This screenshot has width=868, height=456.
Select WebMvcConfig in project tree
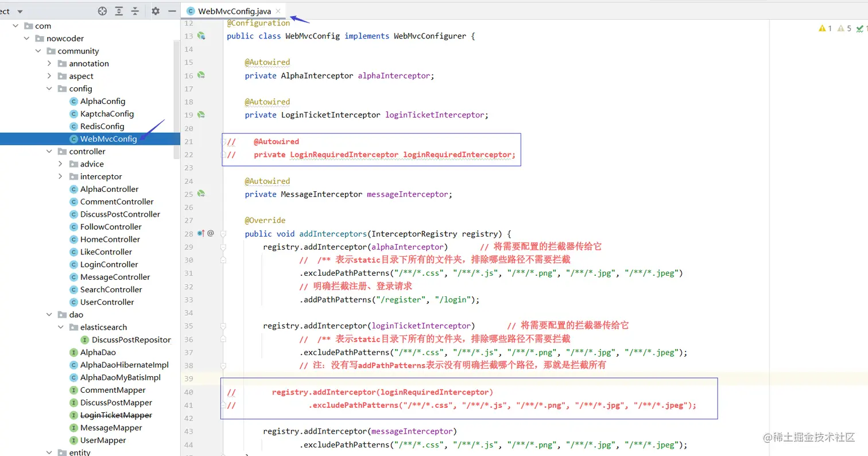coord(108,139)
